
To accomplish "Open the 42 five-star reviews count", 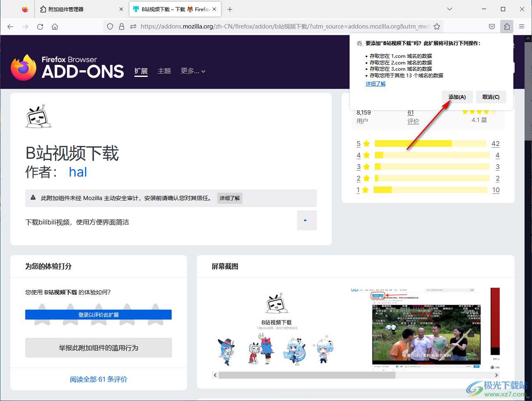I will click(x=496, y=144).
